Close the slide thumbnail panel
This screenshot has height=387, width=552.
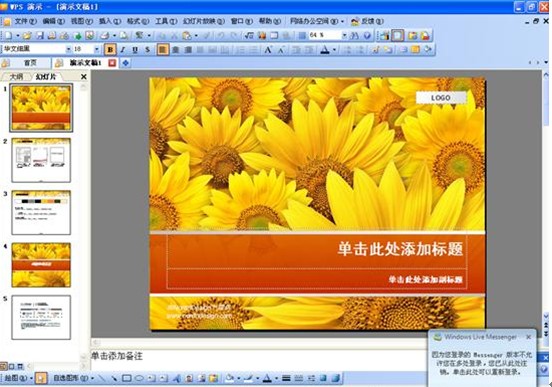[84, 76]
